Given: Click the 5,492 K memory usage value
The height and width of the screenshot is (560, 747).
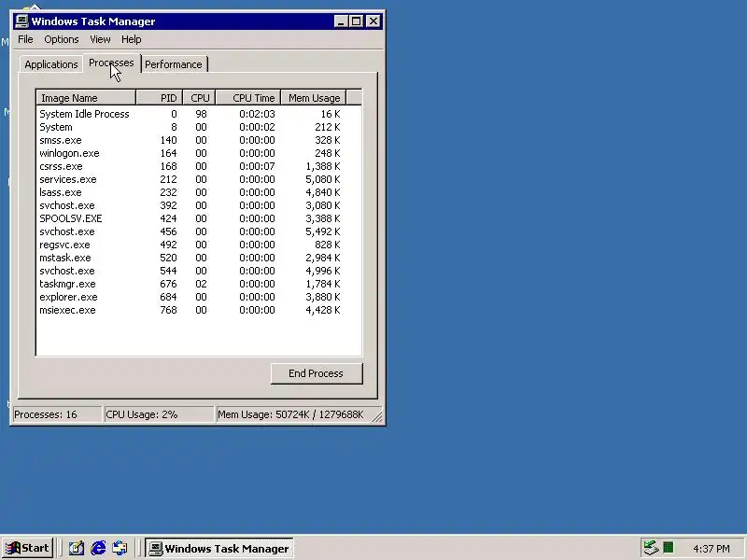Looking at the screenshot, I should 322,231.
